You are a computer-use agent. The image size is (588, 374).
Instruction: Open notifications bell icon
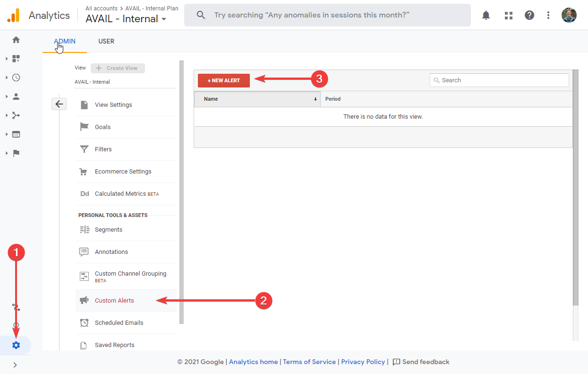[486, 15]
